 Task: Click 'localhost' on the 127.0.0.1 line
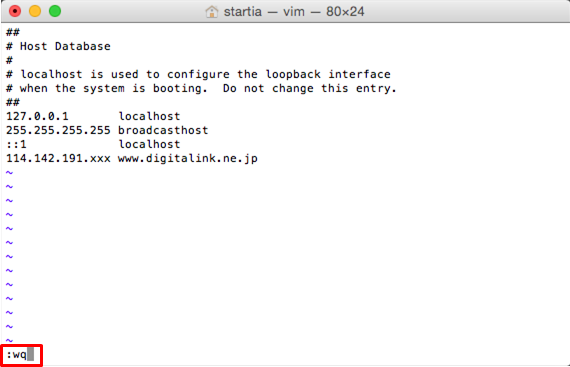pyautogui.click(x=149, y=116)
